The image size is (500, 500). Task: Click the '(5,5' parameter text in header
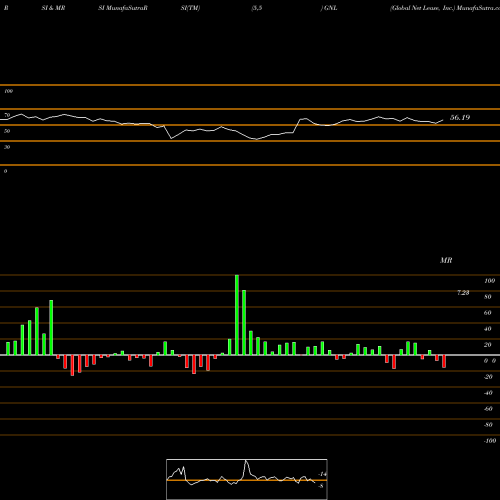click(257, 8)
